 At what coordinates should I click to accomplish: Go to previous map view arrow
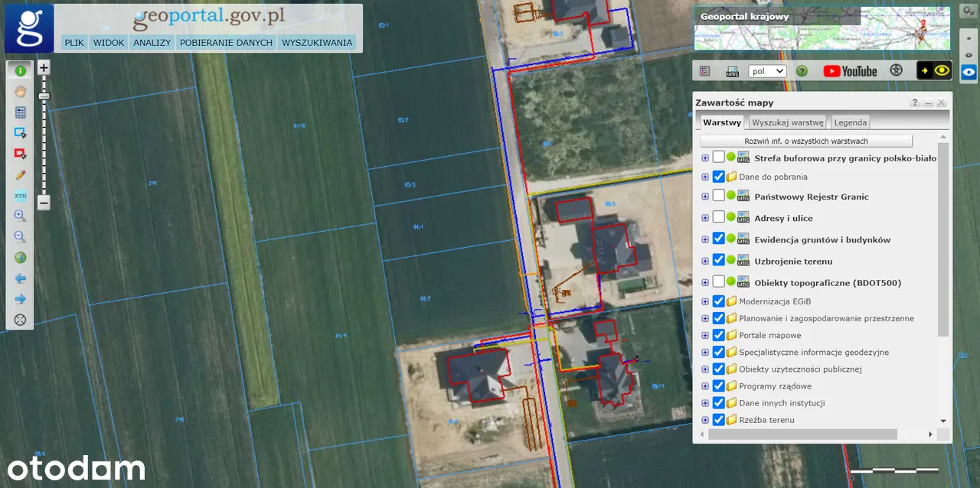(21, 278)
